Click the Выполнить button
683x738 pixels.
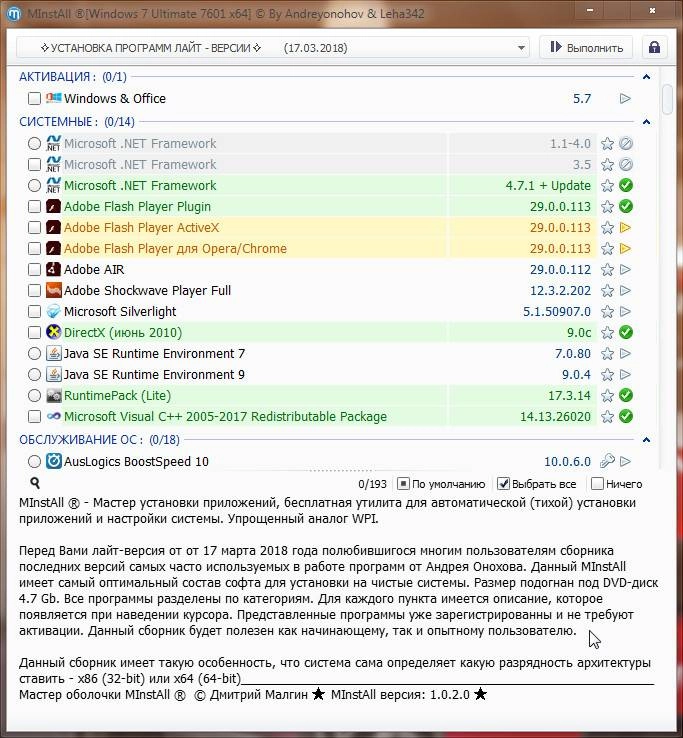(x=586, y=48)
